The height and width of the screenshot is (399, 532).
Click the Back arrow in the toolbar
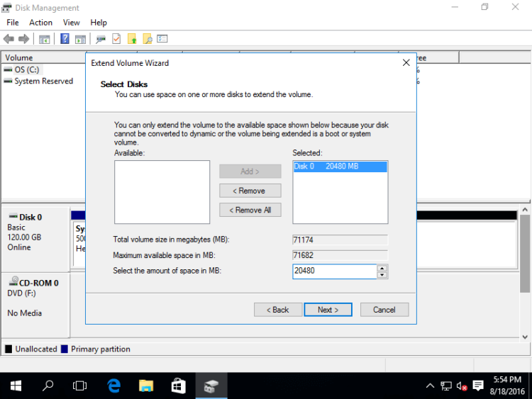pos(9,39)
